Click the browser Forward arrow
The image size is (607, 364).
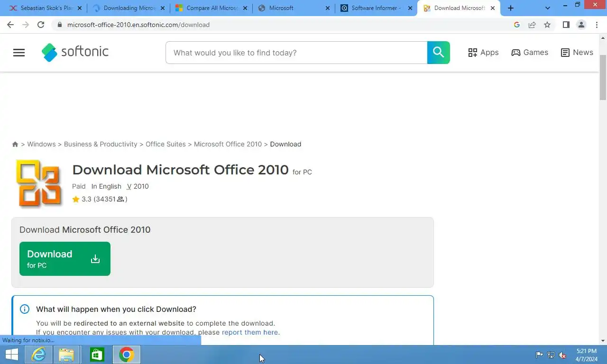26,25
